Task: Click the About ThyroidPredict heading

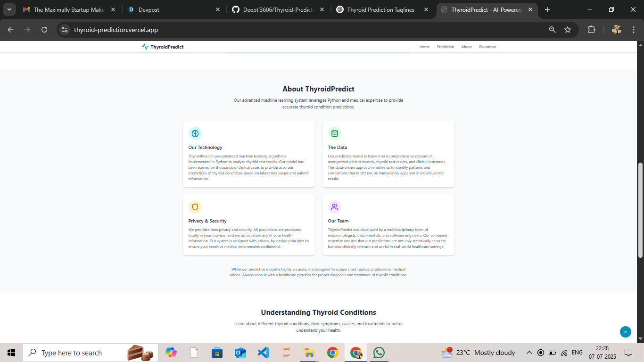Action: point(319,89)
